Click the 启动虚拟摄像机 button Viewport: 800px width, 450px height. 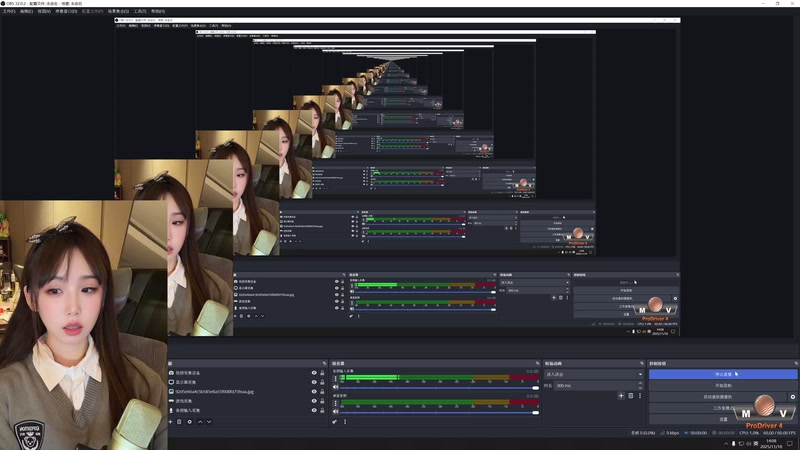click(717, 396)
